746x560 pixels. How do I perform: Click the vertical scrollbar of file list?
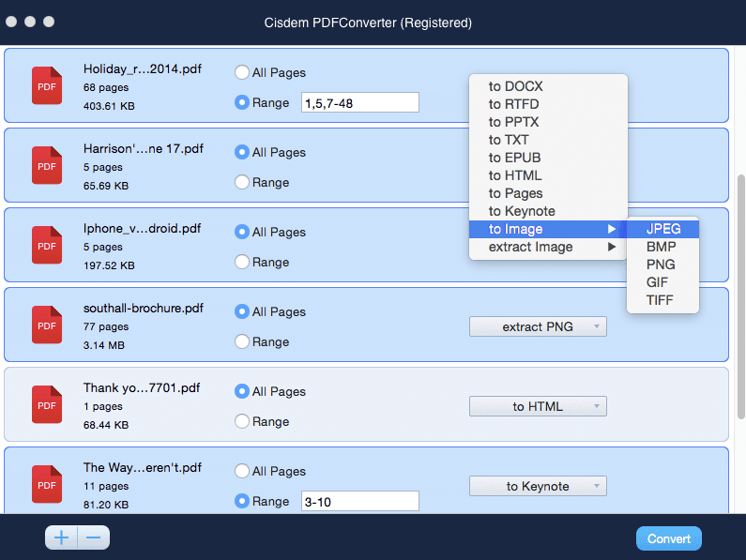[x=740, y=297]
